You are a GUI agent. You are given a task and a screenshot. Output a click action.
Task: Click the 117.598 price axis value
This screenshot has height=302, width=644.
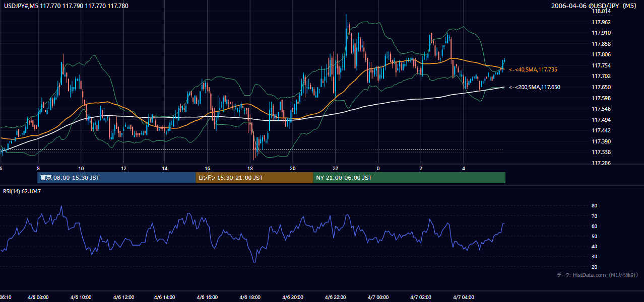[601, 98]
